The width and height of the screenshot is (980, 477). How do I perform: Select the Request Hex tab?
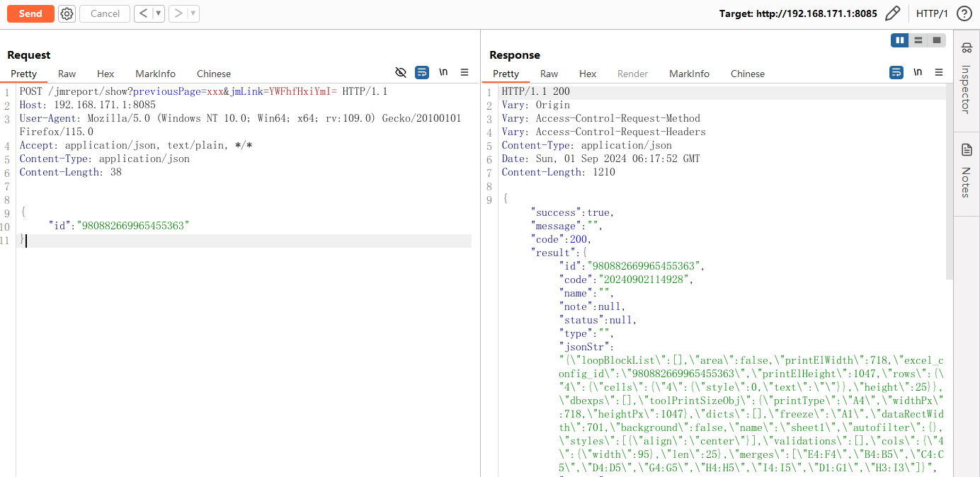(x=106, y=74)
